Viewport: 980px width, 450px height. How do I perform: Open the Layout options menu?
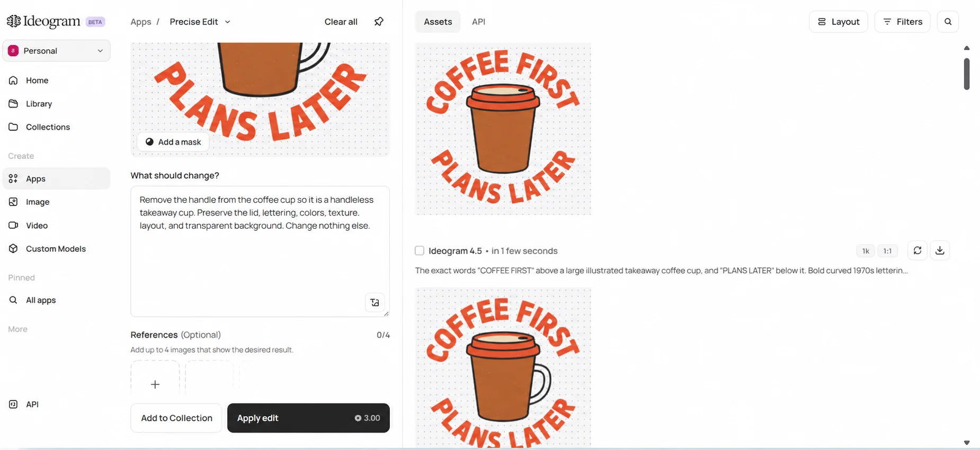click(839, 22)
